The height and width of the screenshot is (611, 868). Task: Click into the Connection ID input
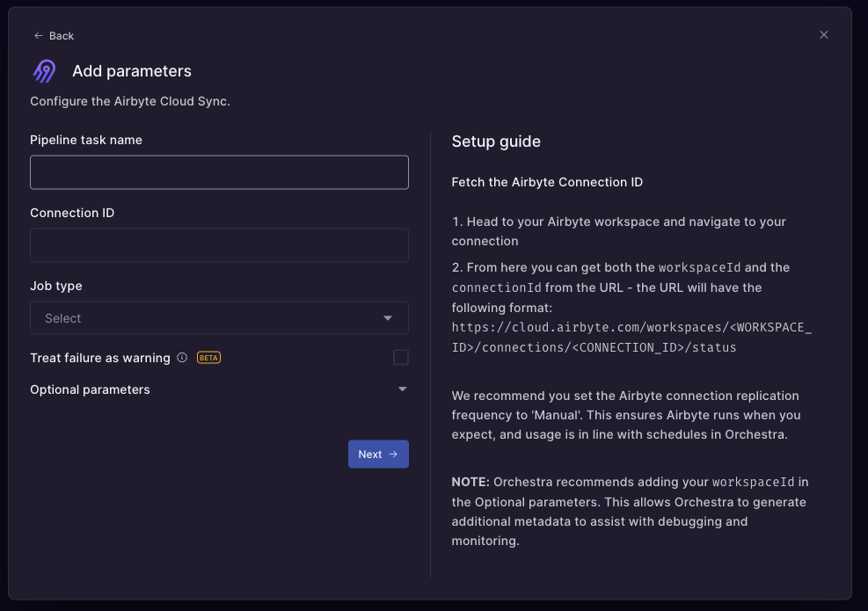pyautogui.click(x=219, y=245)
